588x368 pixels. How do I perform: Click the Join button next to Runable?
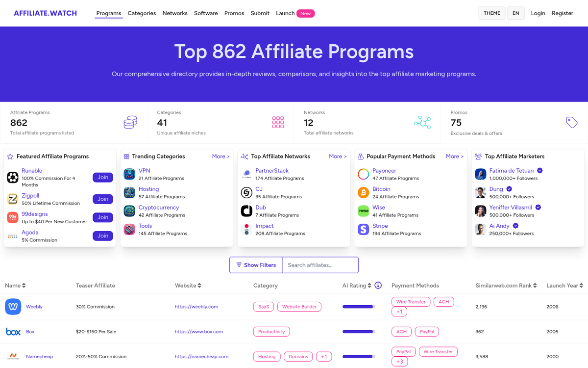(x=102, y=177)
